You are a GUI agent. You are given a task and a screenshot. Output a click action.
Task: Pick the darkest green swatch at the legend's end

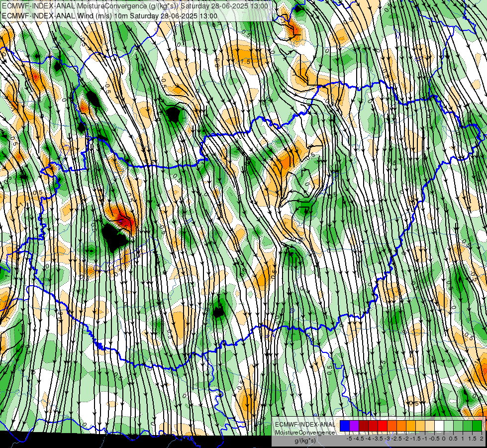coord(477,426)
